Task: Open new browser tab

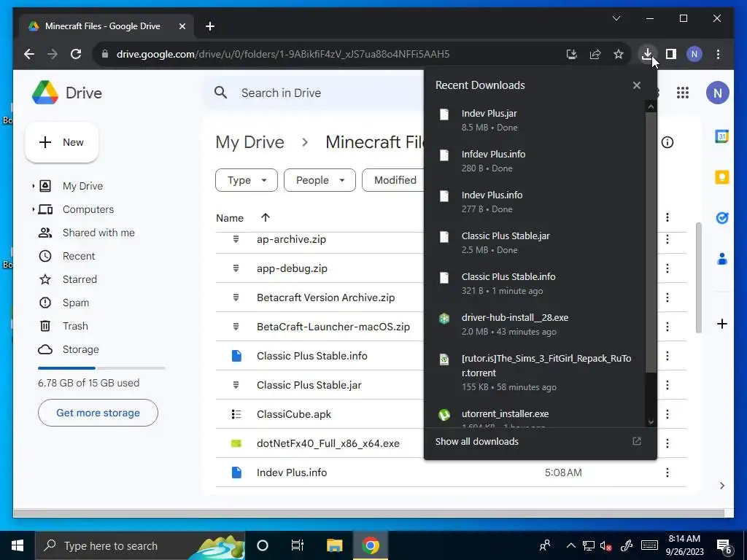Action: click(210, 26)
